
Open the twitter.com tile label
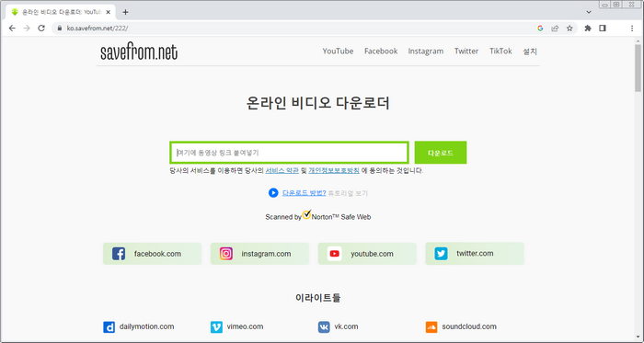(475, 254)
